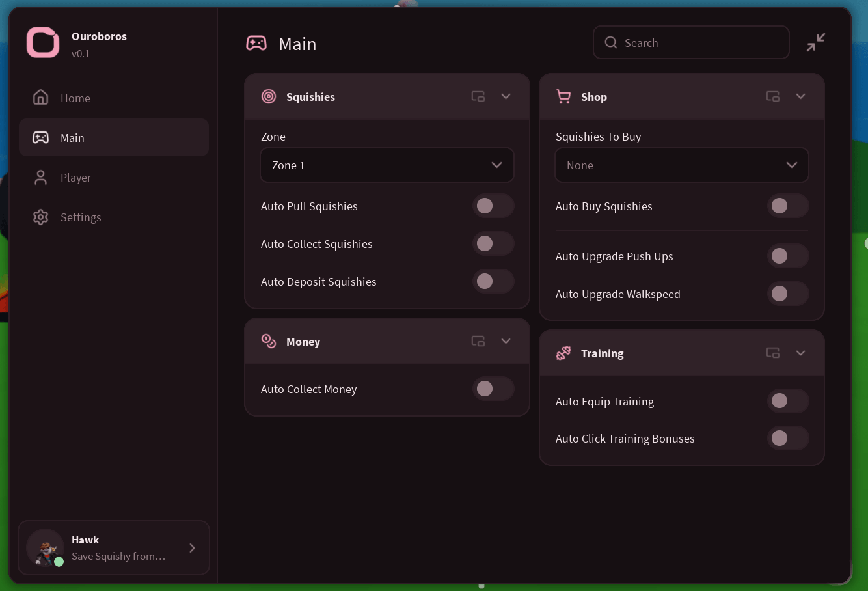The width and height of the screenshot is (868, 591).
Task: Switch on Auto Upgrade Push Ups
Action: coord(788,256)
